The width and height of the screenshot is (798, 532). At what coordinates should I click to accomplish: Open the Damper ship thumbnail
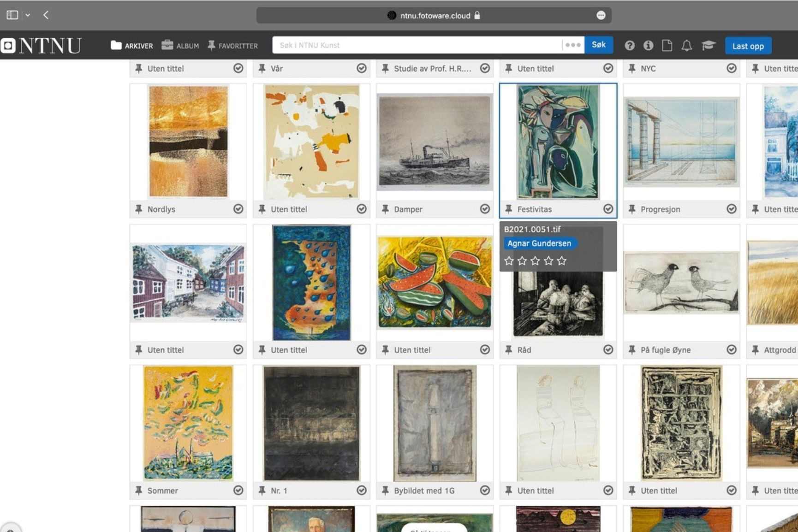point(435,142)
